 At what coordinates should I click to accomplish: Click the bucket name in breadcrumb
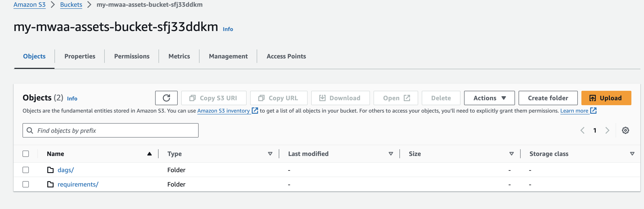point(150,5)
